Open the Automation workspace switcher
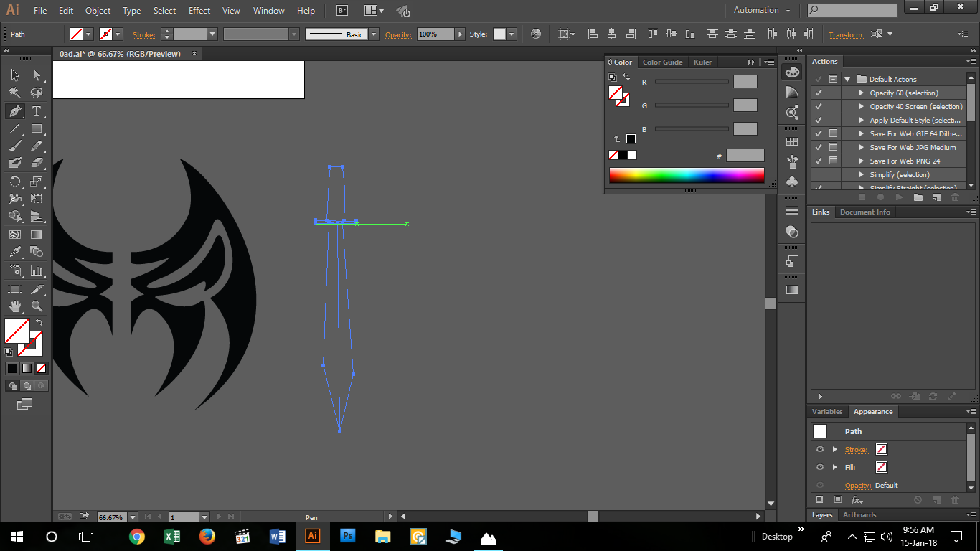Image resolution: width=980 pixels, height=551 pixels. [x=761, y=11]
